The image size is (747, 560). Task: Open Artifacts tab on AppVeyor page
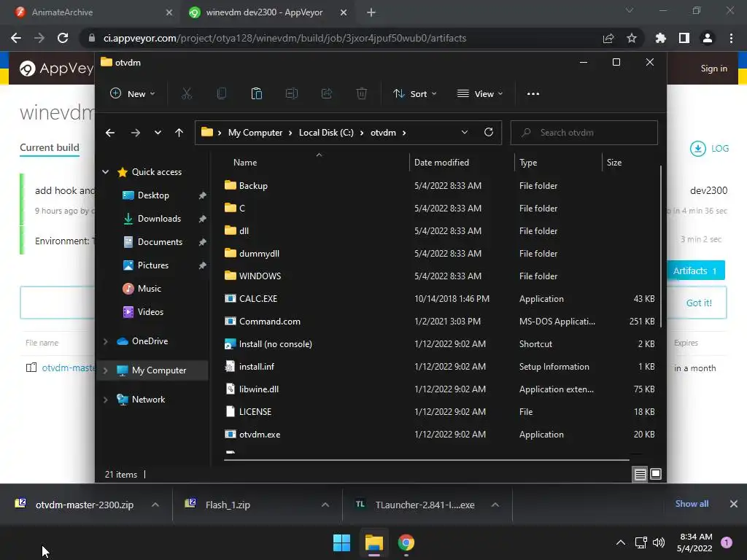[x=695, y=271]
